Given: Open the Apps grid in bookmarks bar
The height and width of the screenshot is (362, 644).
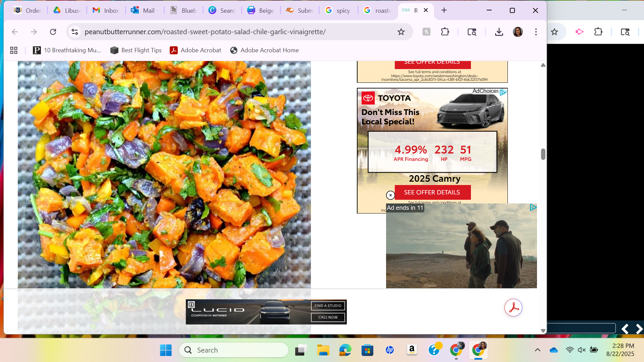Looking at the screenshot, I should 14,50.
